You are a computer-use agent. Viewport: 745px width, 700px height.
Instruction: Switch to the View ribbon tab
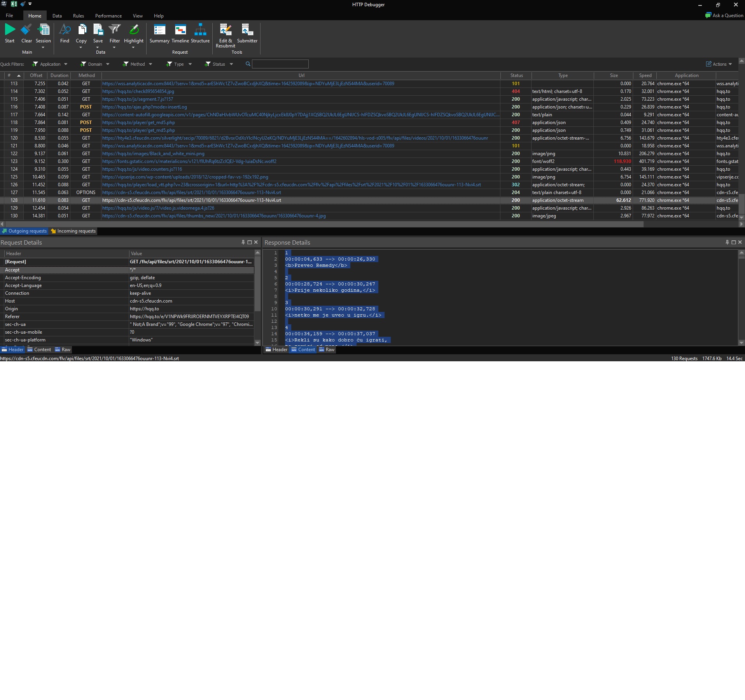click(x=138, y=16)
